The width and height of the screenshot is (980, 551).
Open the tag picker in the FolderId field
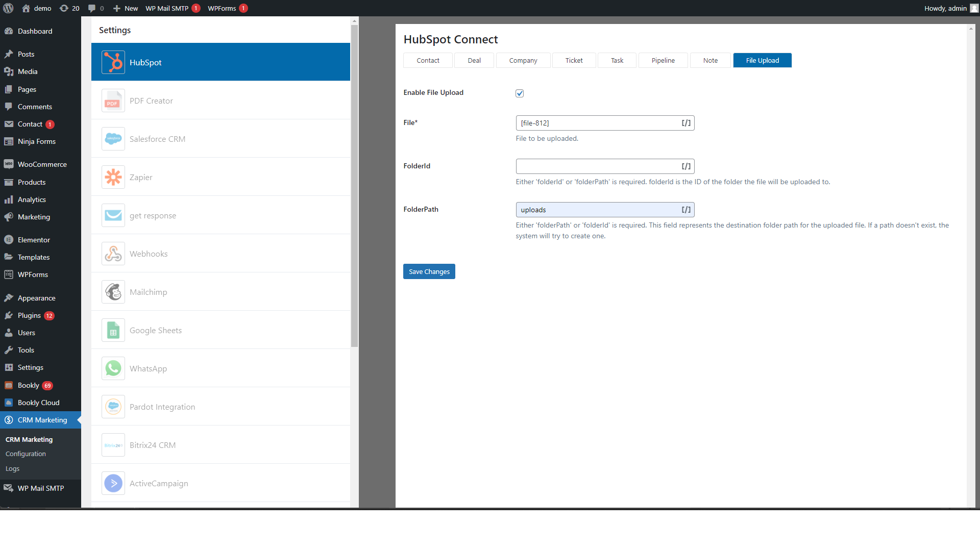click(x=686, y=166)
